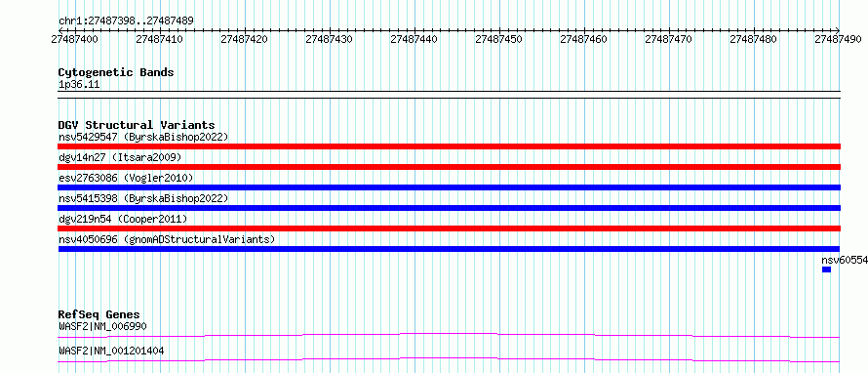Select the dgv14n27 (Itsara2009) red bar

[449, 167]
